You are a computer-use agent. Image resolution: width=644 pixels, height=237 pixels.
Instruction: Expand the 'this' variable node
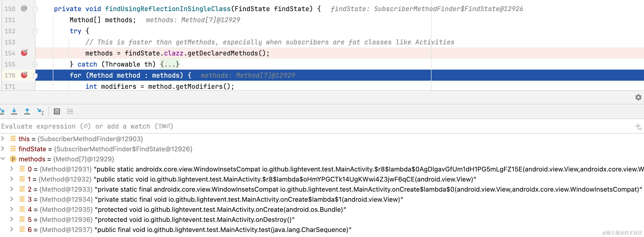[x=3, y=138]
